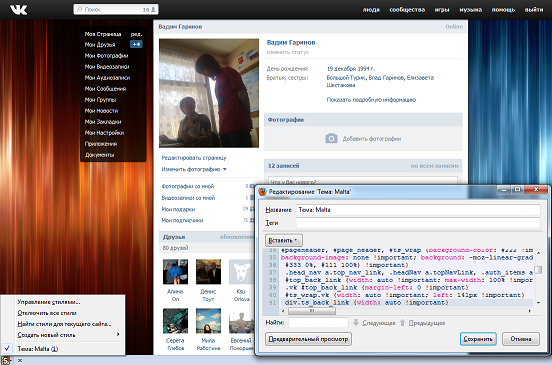552x365 pixels.
Task: Click 'Предварительный просмотр' button
Action: click(308, 339)
